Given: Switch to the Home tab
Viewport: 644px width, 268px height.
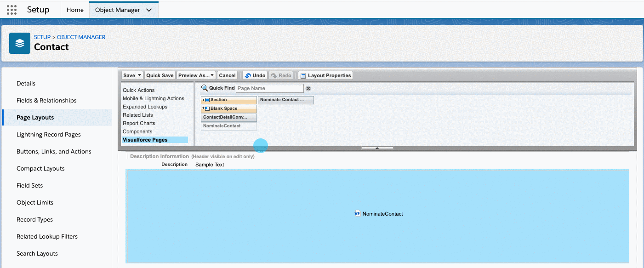Looking at the screenshot, I should point(75,10).
